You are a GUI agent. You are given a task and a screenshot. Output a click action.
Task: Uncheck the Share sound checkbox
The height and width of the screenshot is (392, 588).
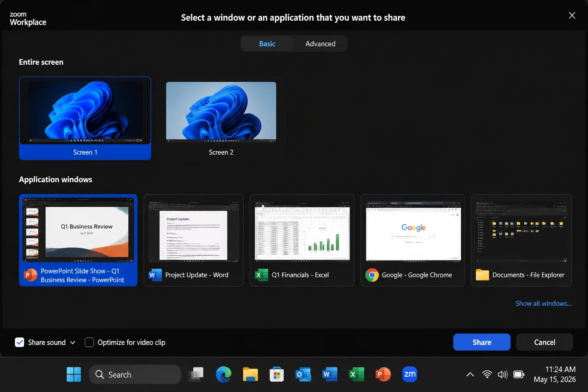[x=20, y=342]
